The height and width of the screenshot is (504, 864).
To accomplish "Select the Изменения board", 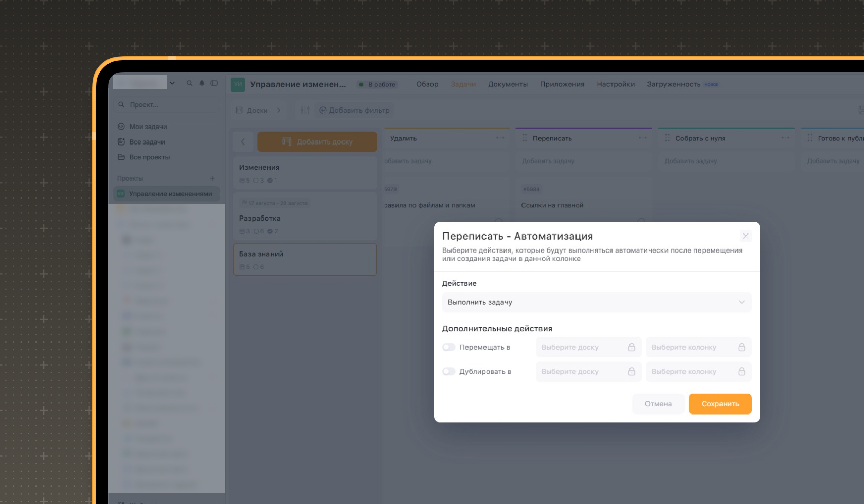I will click(305, 173).
